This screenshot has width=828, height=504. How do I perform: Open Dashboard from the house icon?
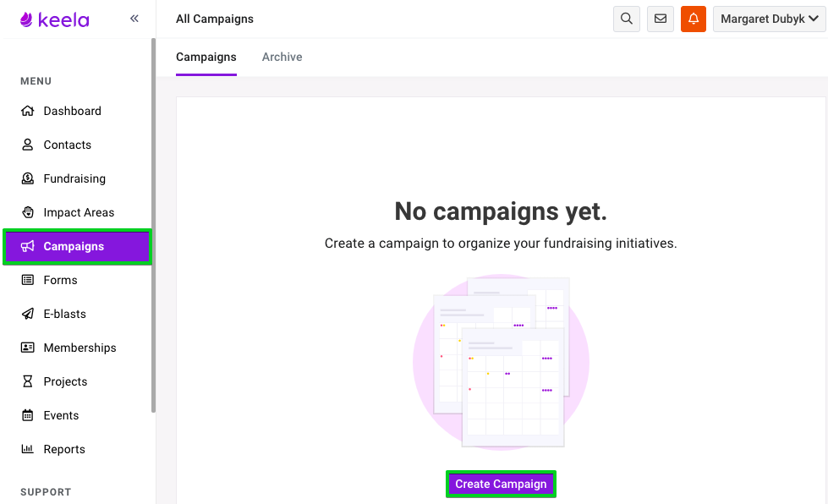click(x=27, y=111)
